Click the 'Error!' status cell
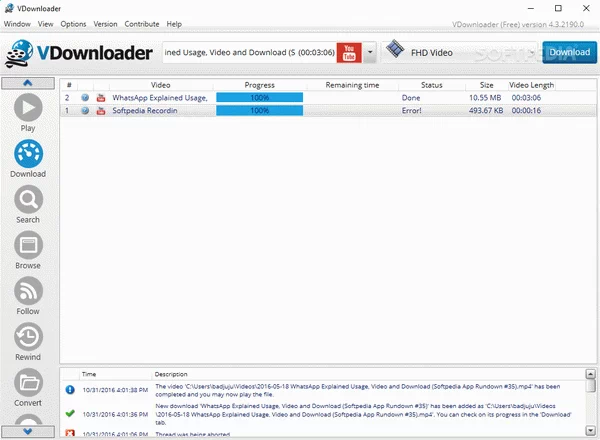600x440 pixels. (412, 111)
